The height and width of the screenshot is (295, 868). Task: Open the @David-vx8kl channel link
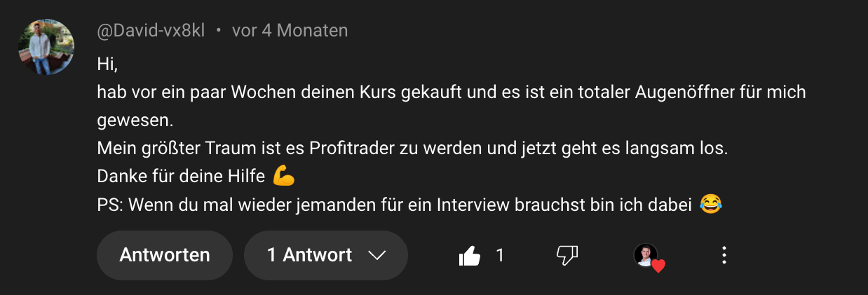pyautogui.click(x=151, y=31)
